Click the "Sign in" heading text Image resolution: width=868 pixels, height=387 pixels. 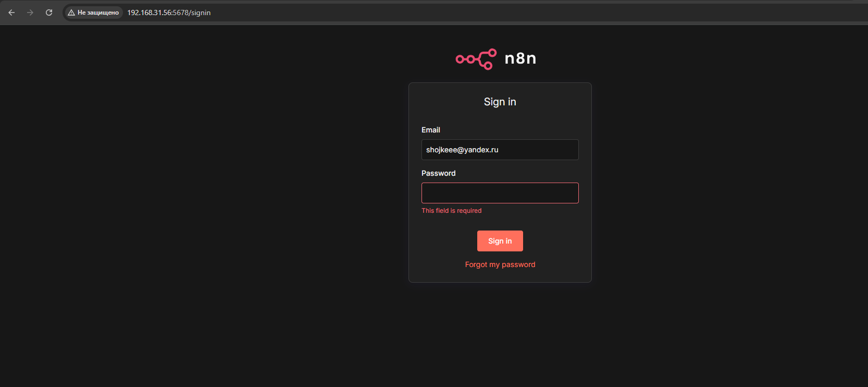[500, 102]
